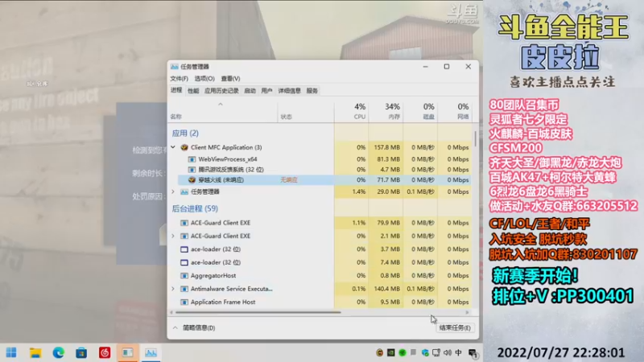644x362 pixels.
Task: Click the ACE-Guard Client EXE icon at 2.1 MB
Action: 184,236
